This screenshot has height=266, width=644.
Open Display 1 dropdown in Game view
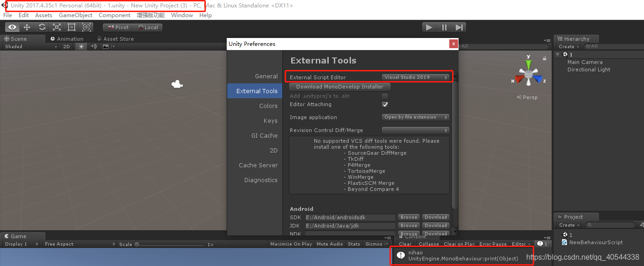click(x=21, y=244)
